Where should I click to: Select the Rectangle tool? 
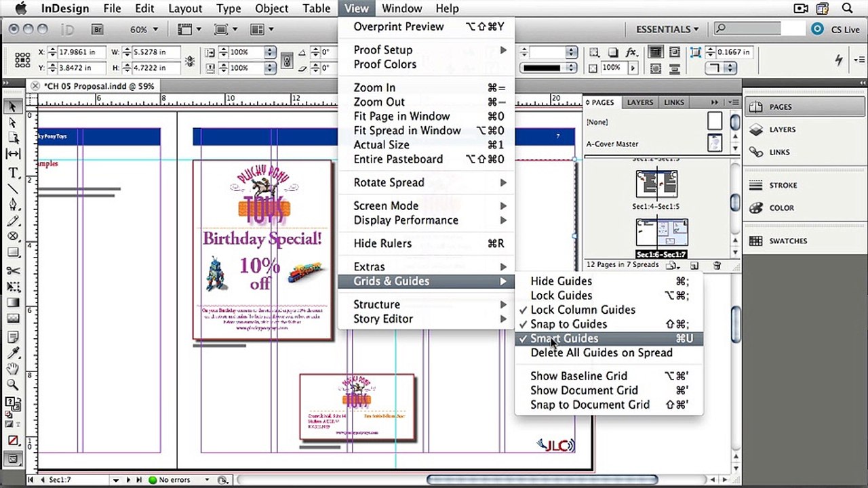point(13,253)
